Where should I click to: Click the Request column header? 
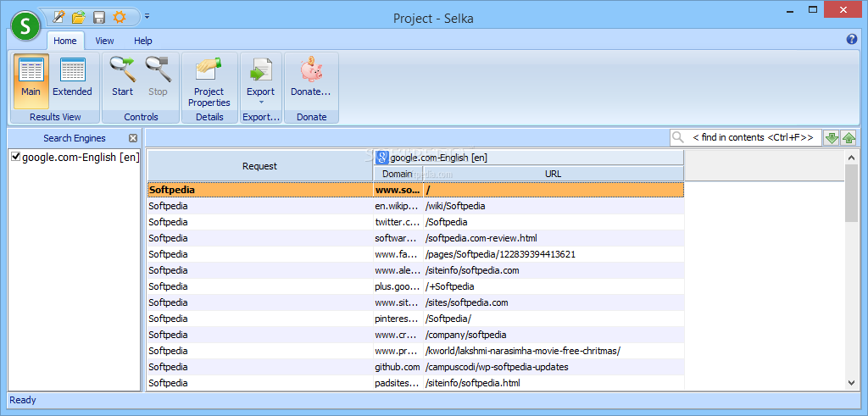(x=260, y=166)
